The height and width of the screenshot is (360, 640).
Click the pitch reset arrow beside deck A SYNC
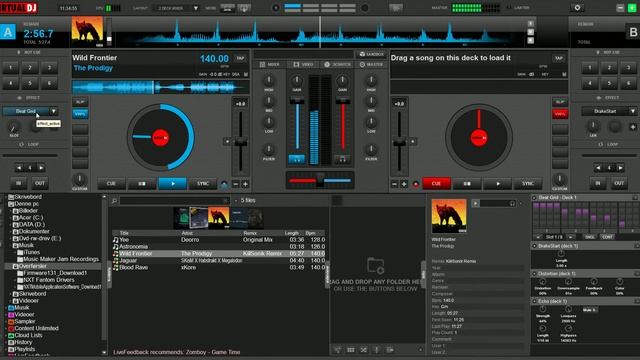click(x=224, y=184)
